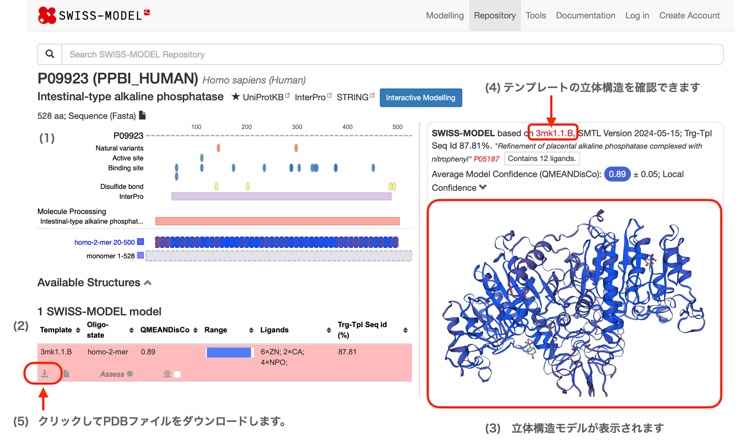The width and height of the screenshot is (745, 446).
Task: Click the 0.89 QMEANDisCo cell in the table
Action: (x=148, y=352)
